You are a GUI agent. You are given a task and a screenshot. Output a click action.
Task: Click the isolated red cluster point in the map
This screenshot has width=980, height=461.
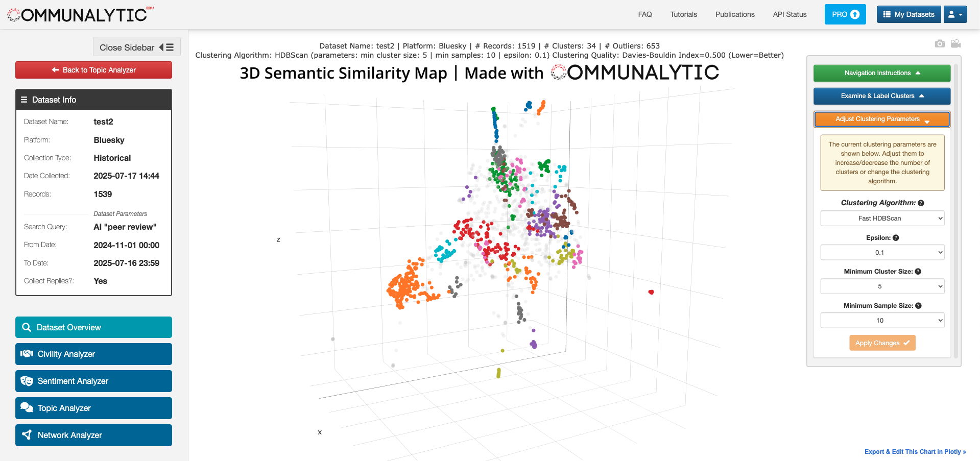[x=651, y=292]
